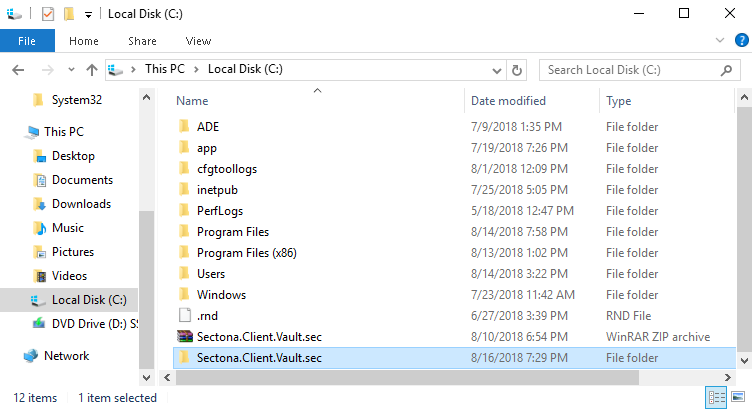Open the Help question mark icon

pyautogui.click(x=741, y=41)
